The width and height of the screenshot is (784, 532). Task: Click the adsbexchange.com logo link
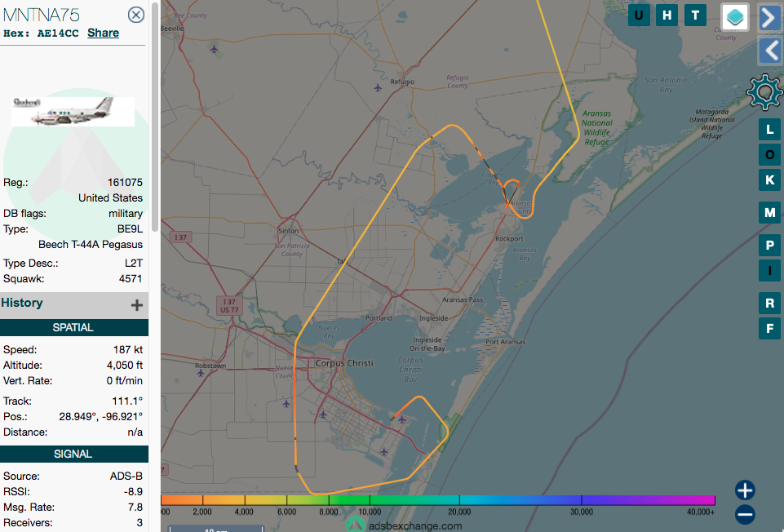pyautogui.click(x=404, y=525)
